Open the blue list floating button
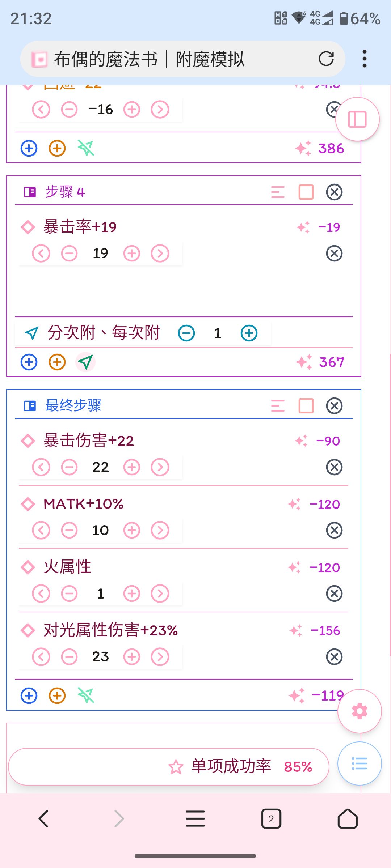Viewport: 391px width, 868px height. pos(360,763)
